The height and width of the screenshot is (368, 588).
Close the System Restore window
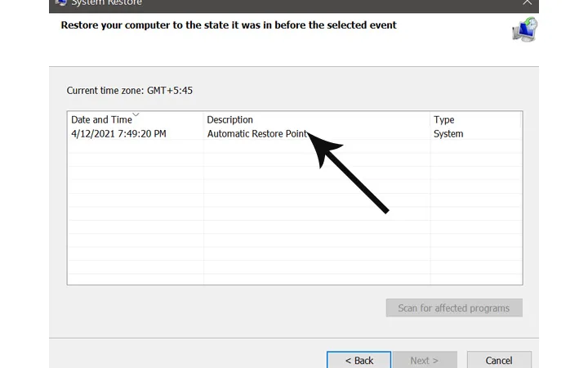click(x=527, y=2)
